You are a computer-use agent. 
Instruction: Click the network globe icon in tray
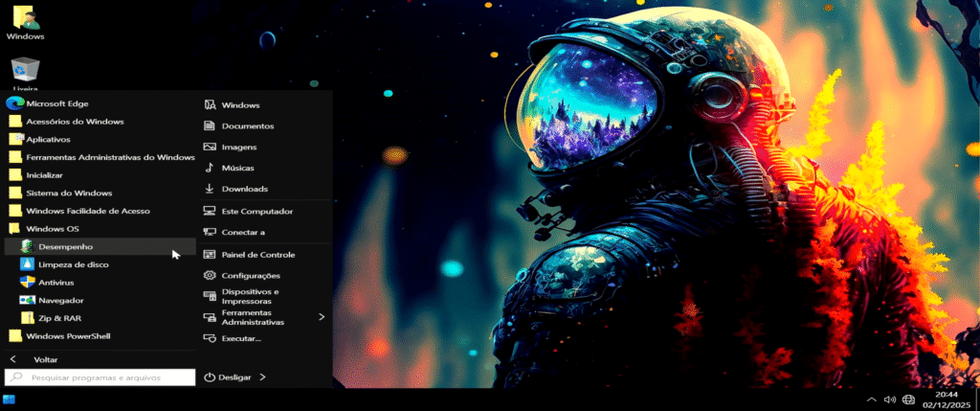[907, 400]
